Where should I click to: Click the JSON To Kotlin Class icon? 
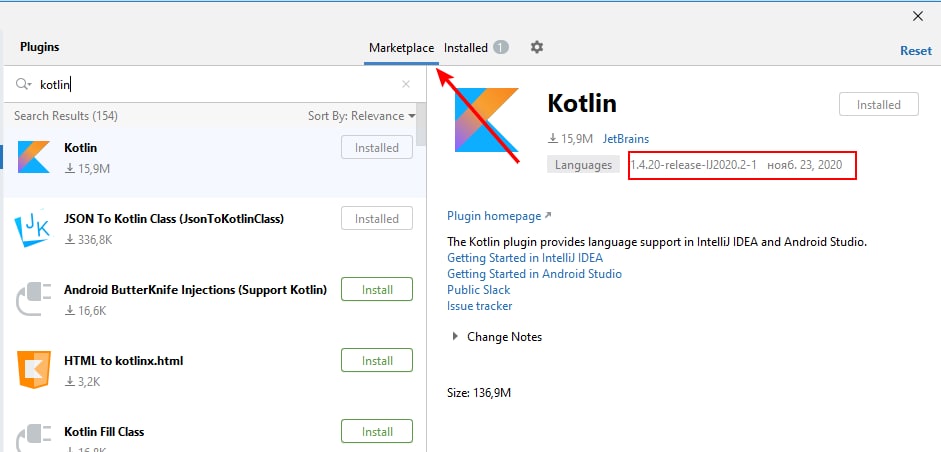click(x=34, y=229)
